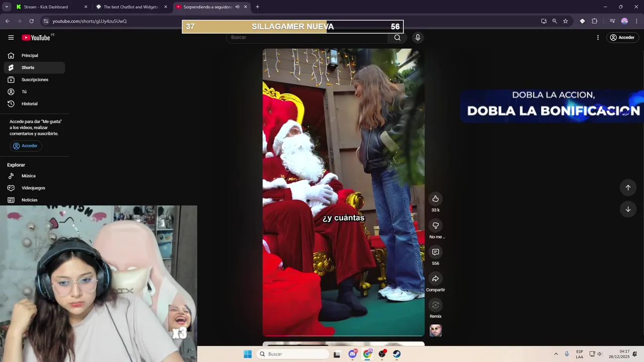The width and height of the screenshot is (644, 362).
Task: Open Chrome from the taskbar
Action: tap(367, 354)
